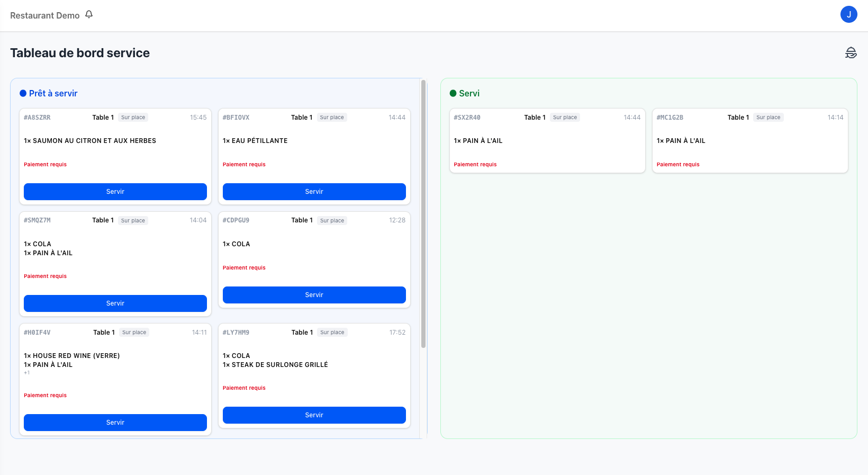Click Paiement requis on served order #SX2R40
Screen dimensions: 868x475
(x=475, y=165)
